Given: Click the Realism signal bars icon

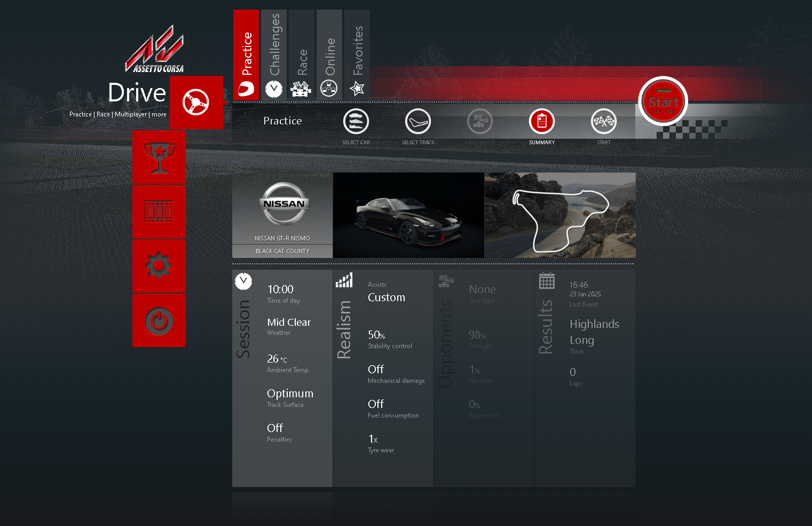Looking at the screenshot, I should [x=344, y=280].
